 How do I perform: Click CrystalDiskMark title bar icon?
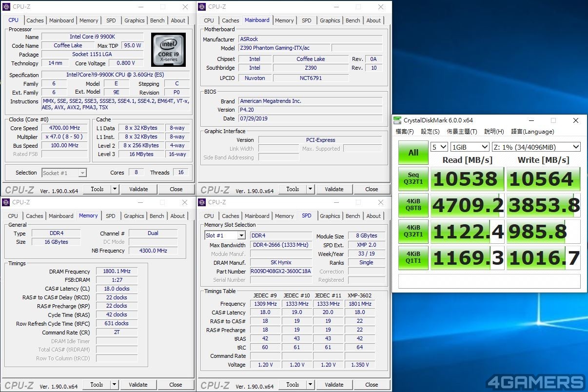click(397, 120)
